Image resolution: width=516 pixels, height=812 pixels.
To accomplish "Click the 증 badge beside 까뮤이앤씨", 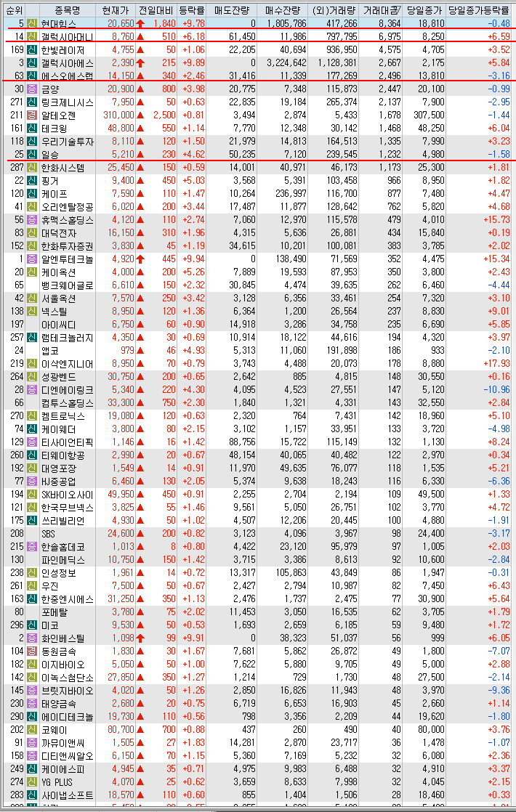I will pyautogui.click(x=32, y=742).
